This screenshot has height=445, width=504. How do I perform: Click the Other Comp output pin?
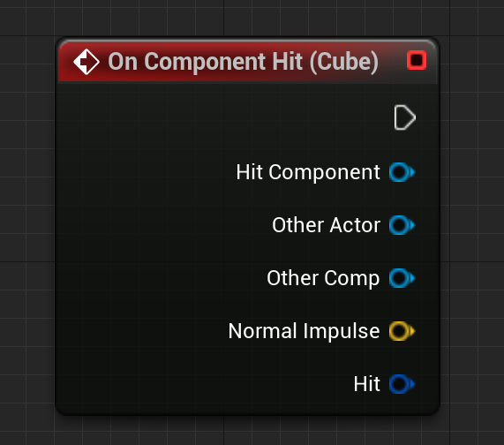coord(402,278)
